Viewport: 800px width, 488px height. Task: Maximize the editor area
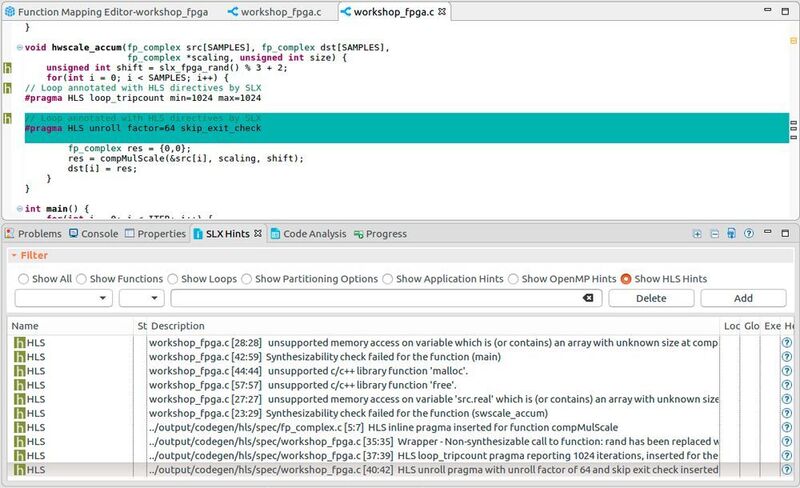click(x=785, y=11)
